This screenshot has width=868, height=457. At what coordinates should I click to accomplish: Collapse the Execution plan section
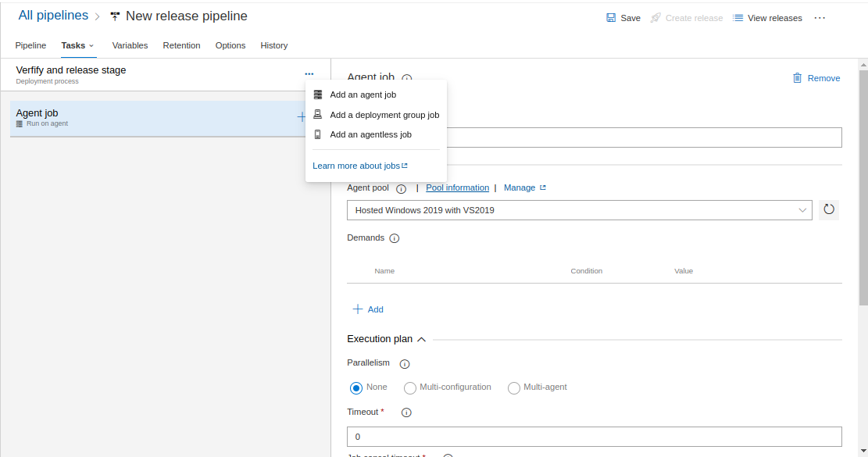pos(422,340)
